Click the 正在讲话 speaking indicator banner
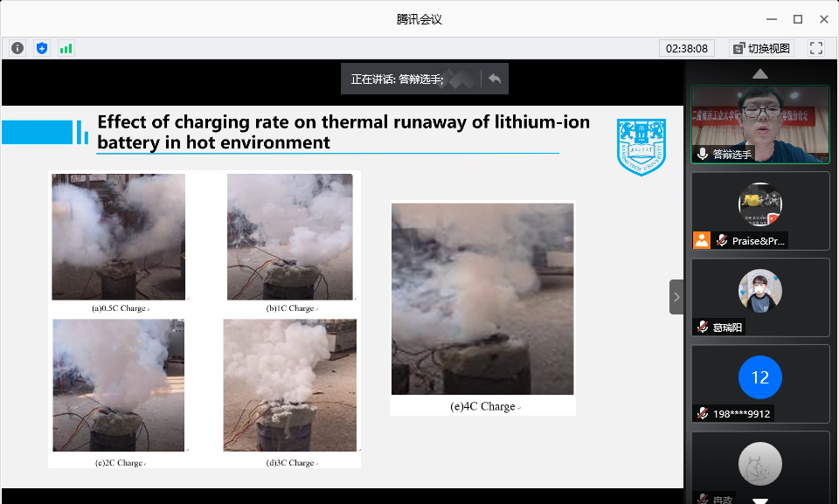The height and width of the screenshot is (504, 839). (x=399, y=79)
